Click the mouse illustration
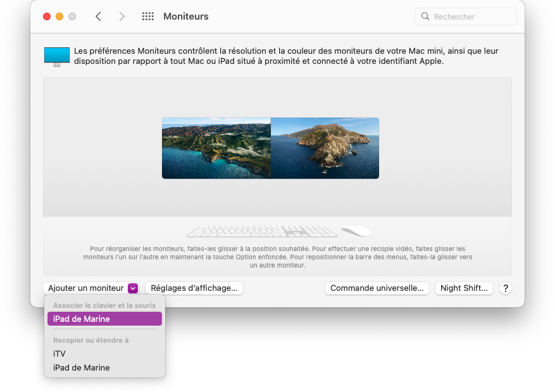Viewport: 555px width, 392px height. pos(356,231)
